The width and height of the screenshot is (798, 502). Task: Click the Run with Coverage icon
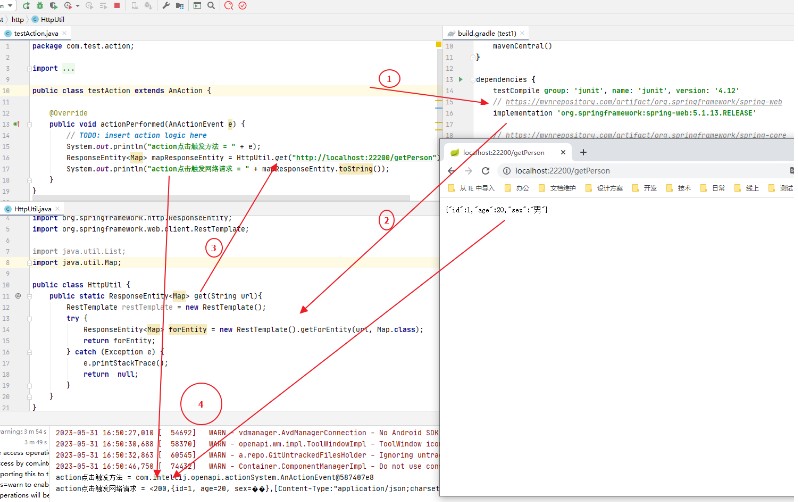[x=53, y=6]
